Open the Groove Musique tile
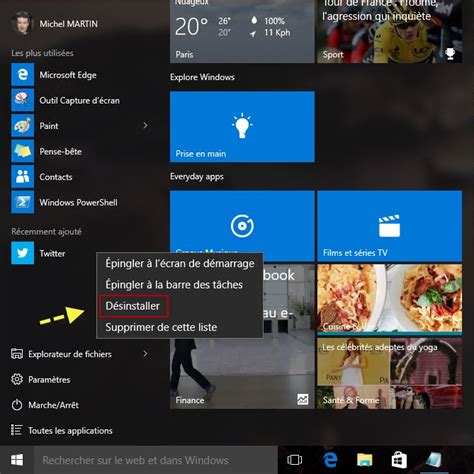Image resolution: width=474 pixels, height=474 pixels. 242,222
